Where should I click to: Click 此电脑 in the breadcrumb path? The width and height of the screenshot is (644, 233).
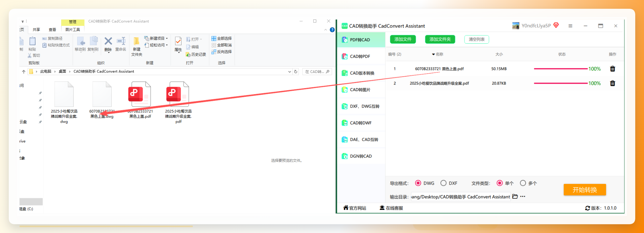coord(46,72)
